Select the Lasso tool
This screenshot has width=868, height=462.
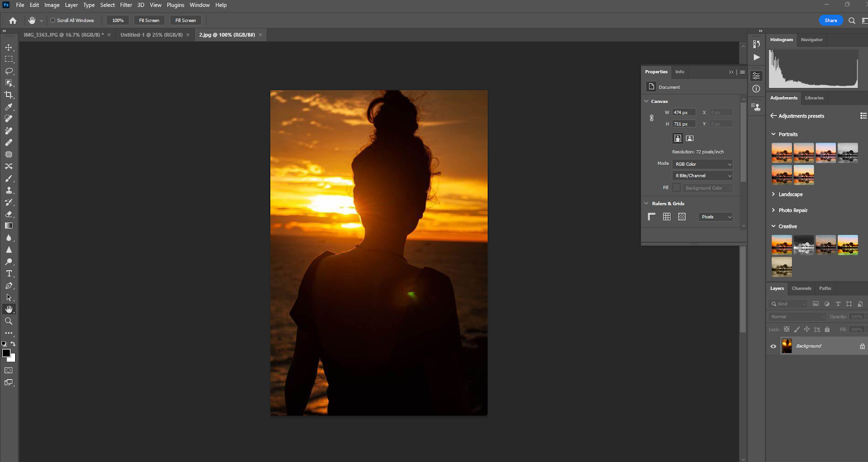(9, 71)
